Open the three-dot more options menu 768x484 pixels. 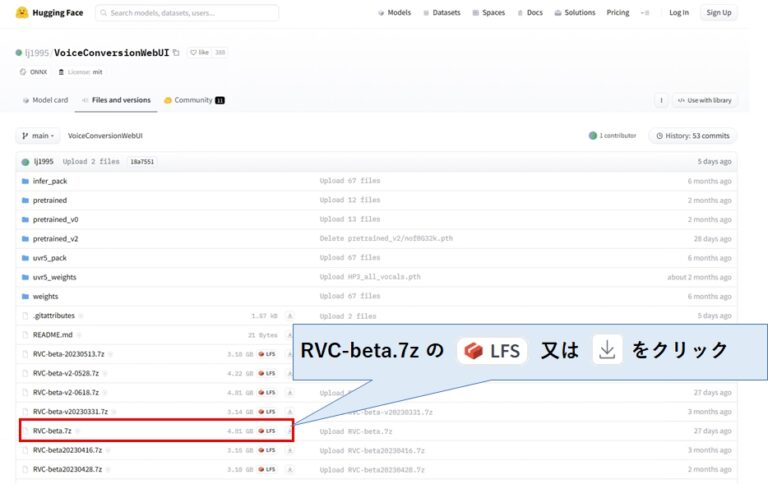(661, 100)
